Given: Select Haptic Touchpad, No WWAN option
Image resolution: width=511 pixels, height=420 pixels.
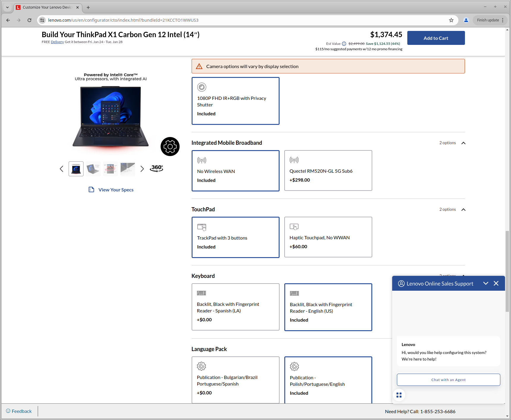Looking at the screenshot, I should click(x=328, y=237).
